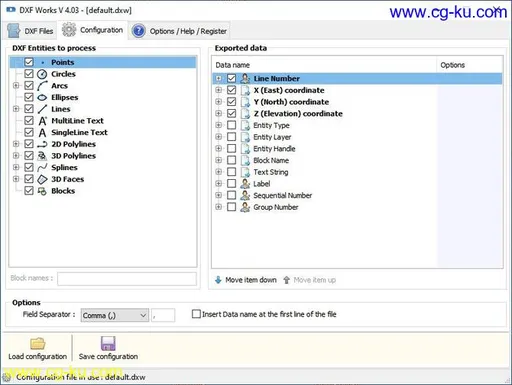Open the Field Separator Comma dropdown
Screen dimensions: 512x385
pos(114,315)
